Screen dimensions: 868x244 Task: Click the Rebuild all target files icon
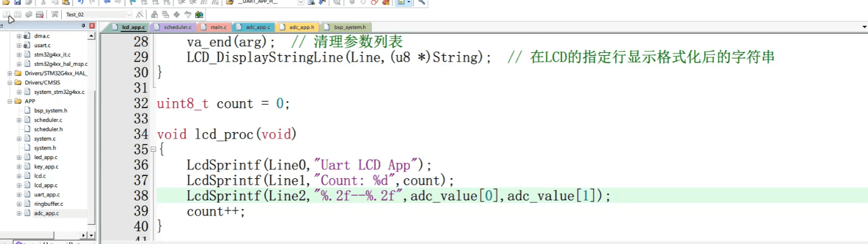pos(28,14)
